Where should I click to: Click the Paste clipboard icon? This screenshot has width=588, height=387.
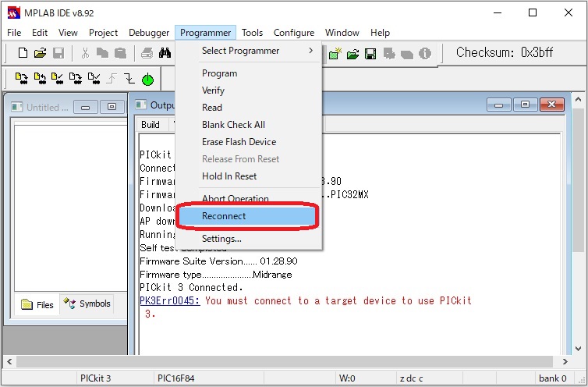[x=120, y=53]
